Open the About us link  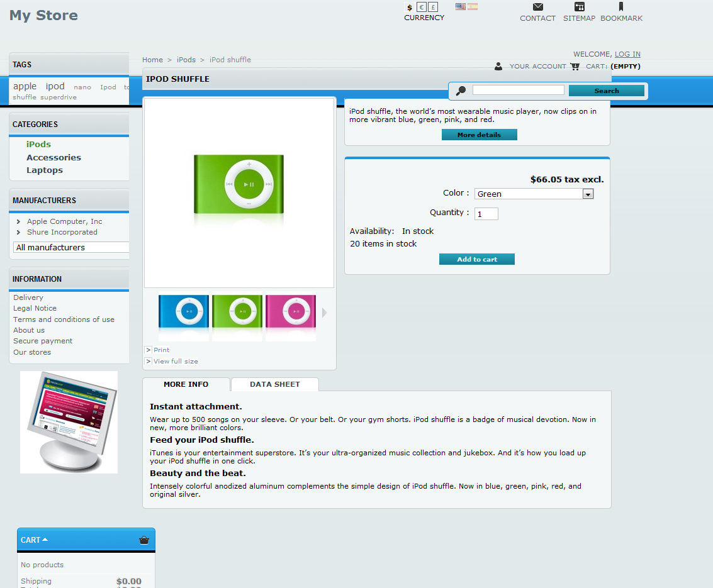point(29,330)
